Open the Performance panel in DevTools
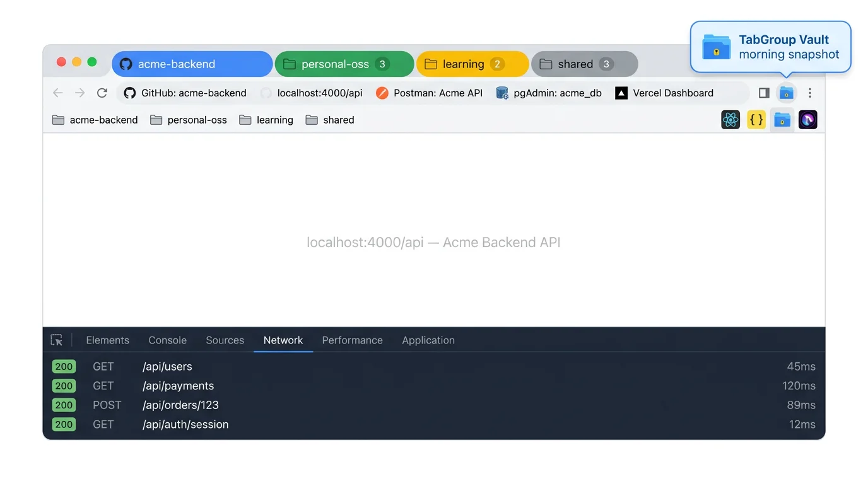 coord(352,340)
